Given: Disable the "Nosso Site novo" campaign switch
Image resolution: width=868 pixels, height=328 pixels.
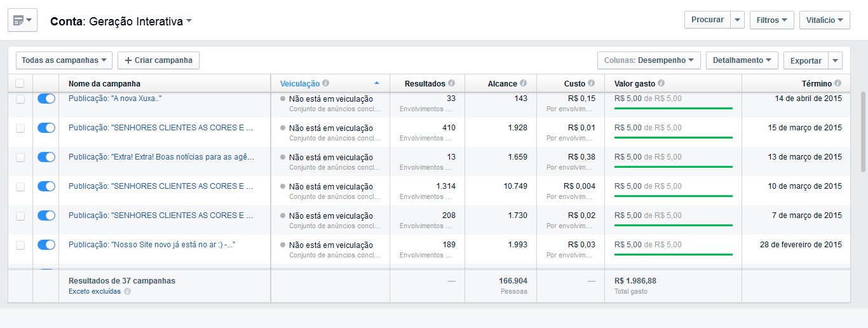Looking at the screenshot, I should pos(46,245).
